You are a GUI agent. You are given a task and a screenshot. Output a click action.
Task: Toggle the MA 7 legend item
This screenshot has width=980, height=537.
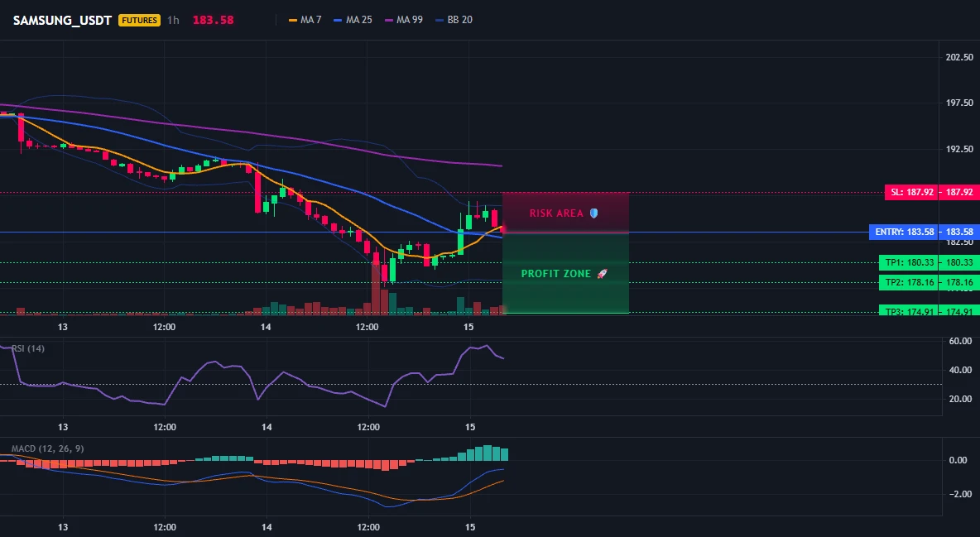(x=305, y=20)
